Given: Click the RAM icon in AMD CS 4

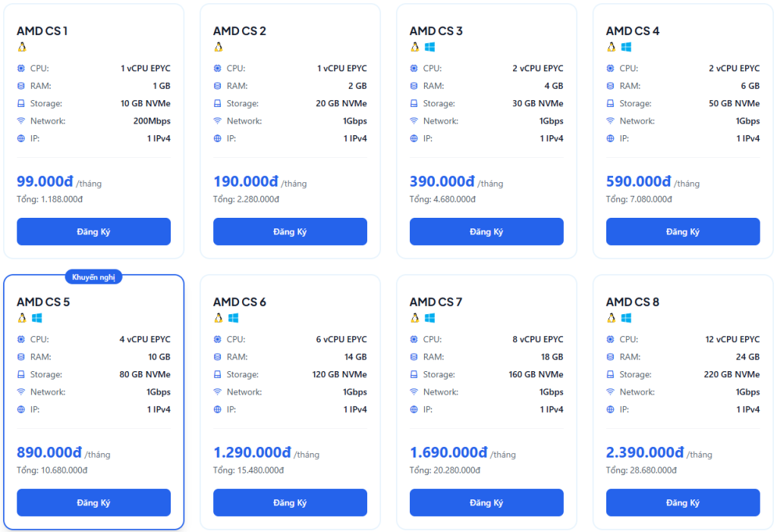Looking at the screenshot, I should pyautogui.click(x=610, y=86).
